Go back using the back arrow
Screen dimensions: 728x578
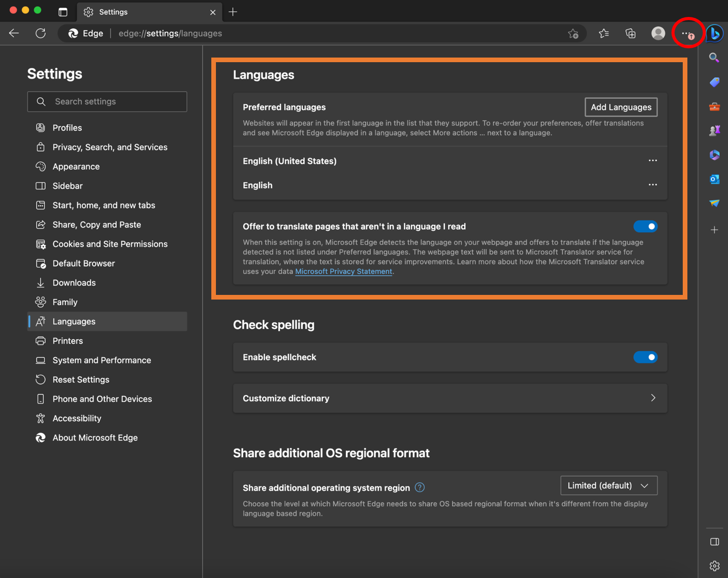click(14, 33)
